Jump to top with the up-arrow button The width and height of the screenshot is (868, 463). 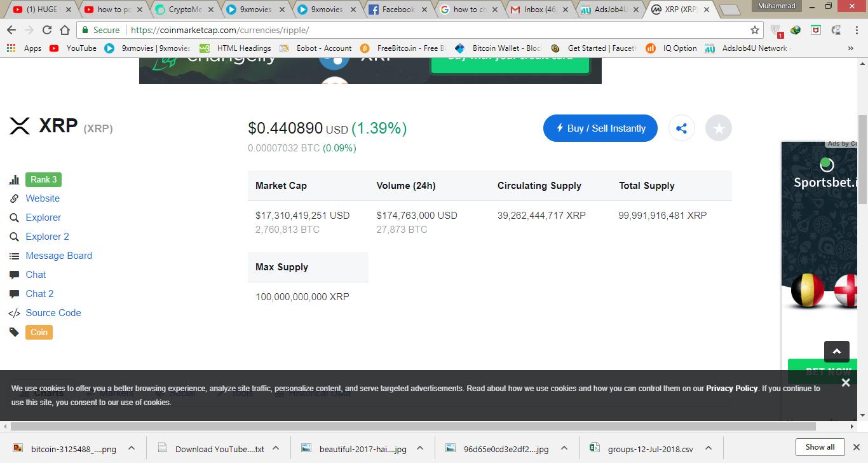pyautogui.click(x=837, y=352)
